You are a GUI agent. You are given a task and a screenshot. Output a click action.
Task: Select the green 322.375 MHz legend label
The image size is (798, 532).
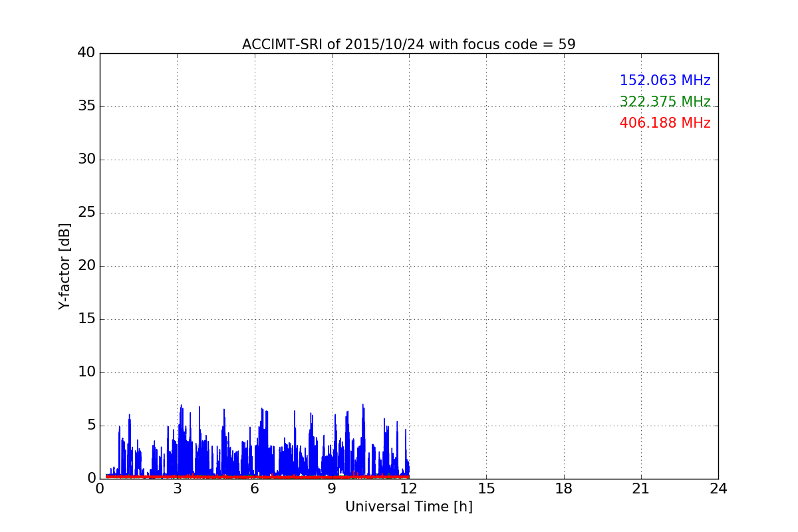[x=665, y=102]
